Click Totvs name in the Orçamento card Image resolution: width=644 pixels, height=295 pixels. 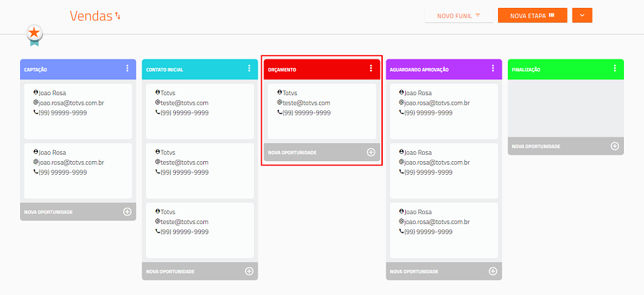tap(290, 93)
